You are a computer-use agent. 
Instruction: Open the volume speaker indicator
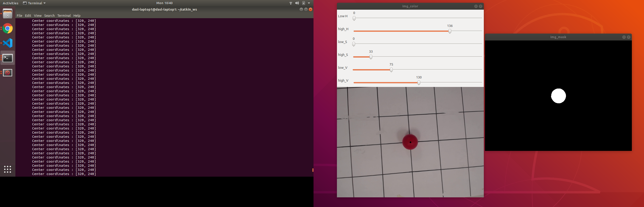[x=297, y=3]
